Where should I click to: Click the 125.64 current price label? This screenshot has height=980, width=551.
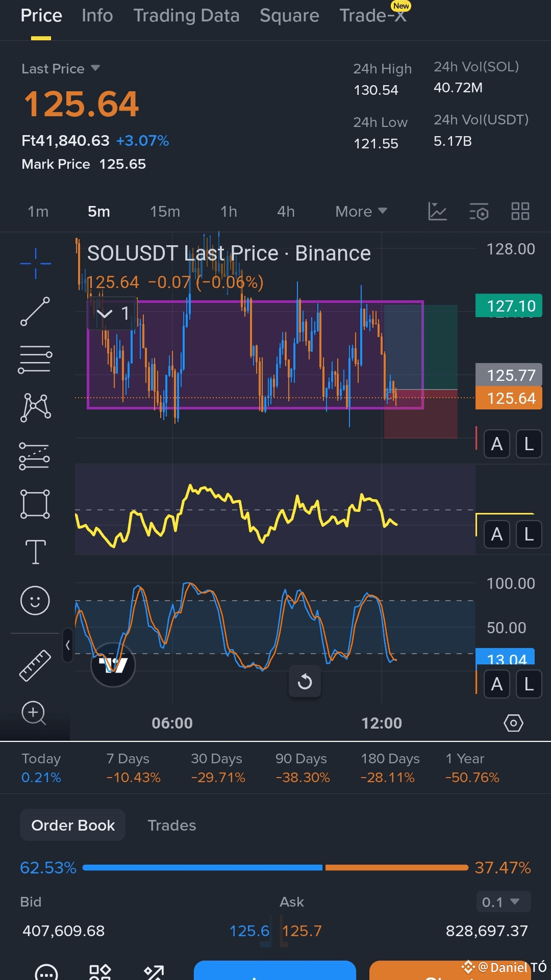pos(508,398)
